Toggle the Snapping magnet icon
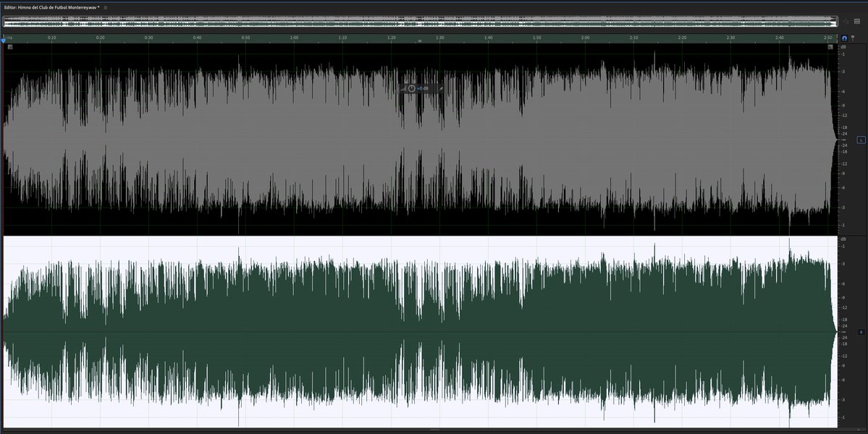This screenshot has height=434, width=868. coord(844,38)
